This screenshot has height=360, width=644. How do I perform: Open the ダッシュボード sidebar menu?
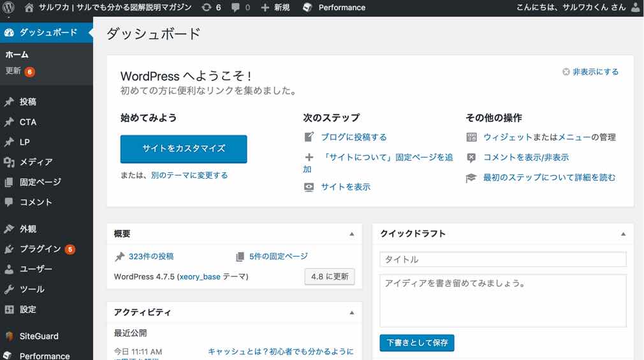coord(47,33)
